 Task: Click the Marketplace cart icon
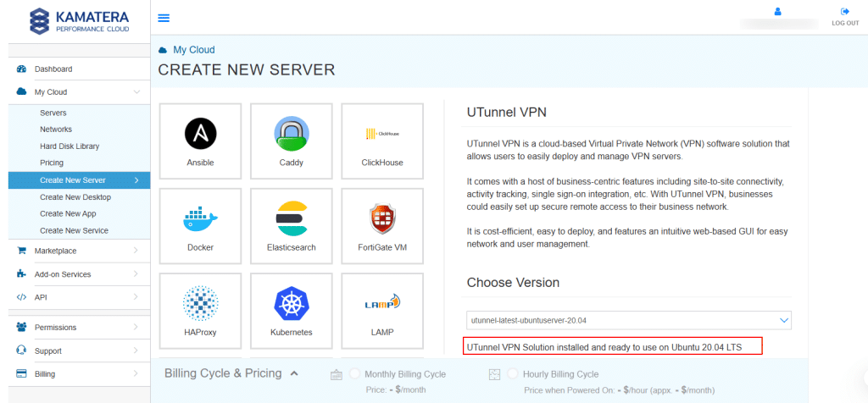pyautogui.click(x=21, y=251)
